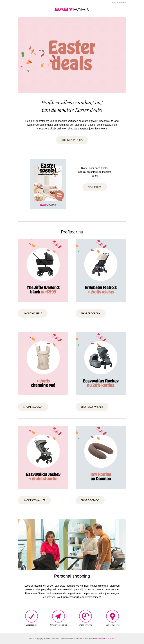
Task: Click the Babypark logo at top
Action: click(x=72, y=9)
